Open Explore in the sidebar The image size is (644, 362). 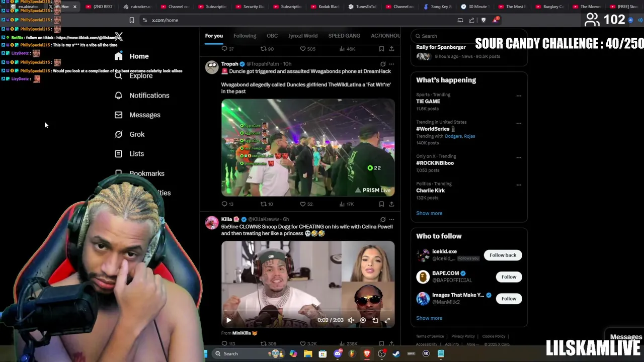point(134,75)
